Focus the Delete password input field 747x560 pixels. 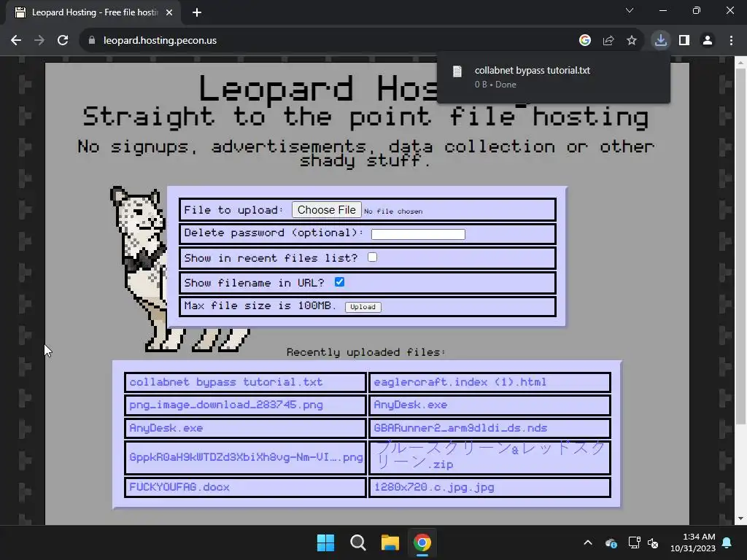point(418,234)
